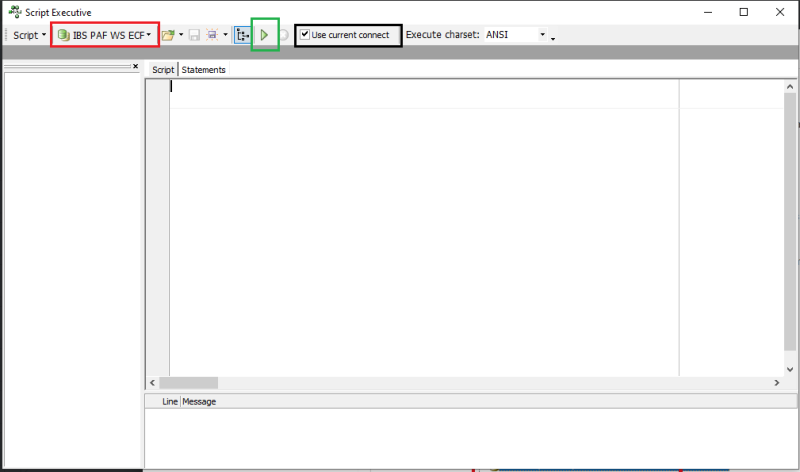This screenshot has width=800, height=472.
Task: Close the left side panel with X
Action: (x=136, y=67)
